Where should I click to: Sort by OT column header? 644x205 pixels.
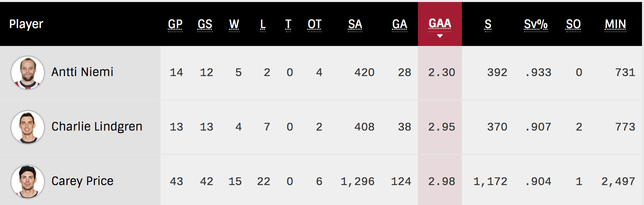tap(314, 24)
